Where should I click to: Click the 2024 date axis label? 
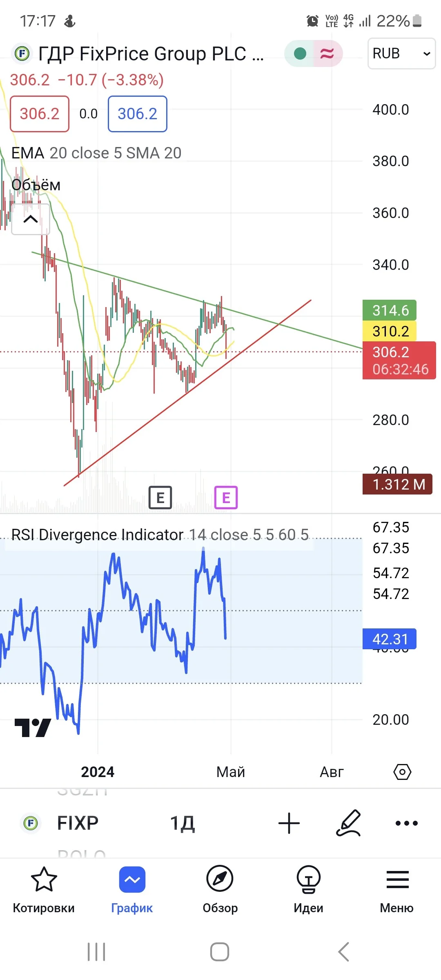(x=98, y=772)
